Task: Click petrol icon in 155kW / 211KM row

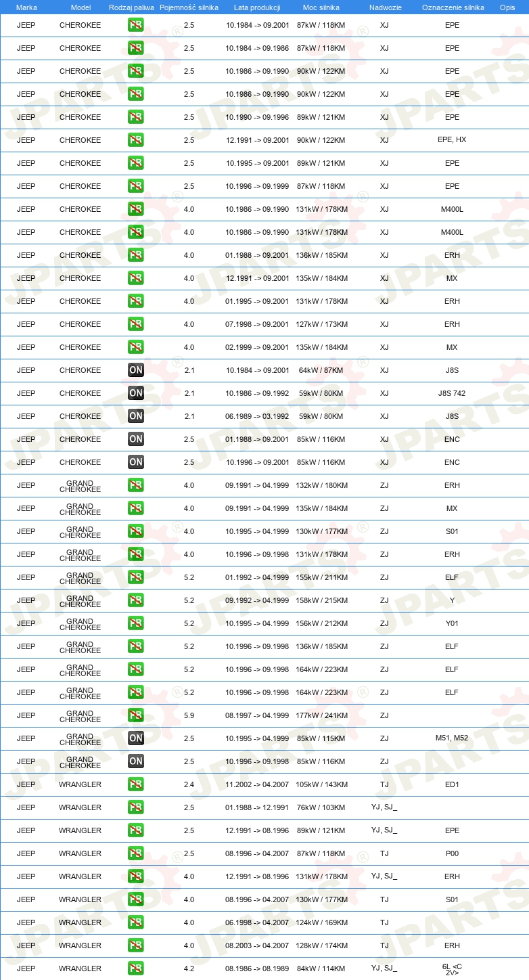Action: pyautogui.click(x=136, y=577)
